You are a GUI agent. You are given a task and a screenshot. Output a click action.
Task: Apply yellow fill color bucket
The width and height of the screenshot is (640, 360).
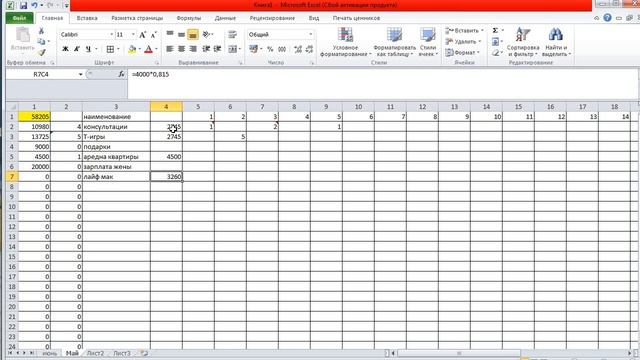point(132,49)
